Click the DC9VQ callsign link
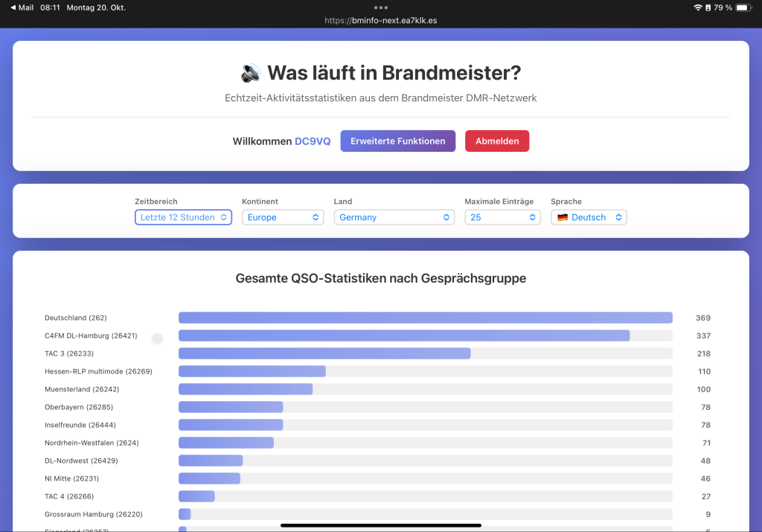This screenshot has height=532, width=762. click(313, 141)
